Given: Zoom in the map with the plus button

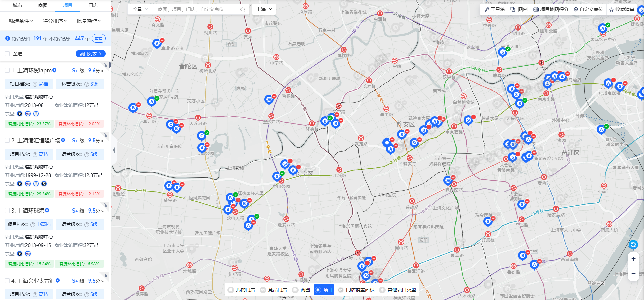Looking at the screenshot, I should point(633,259).
